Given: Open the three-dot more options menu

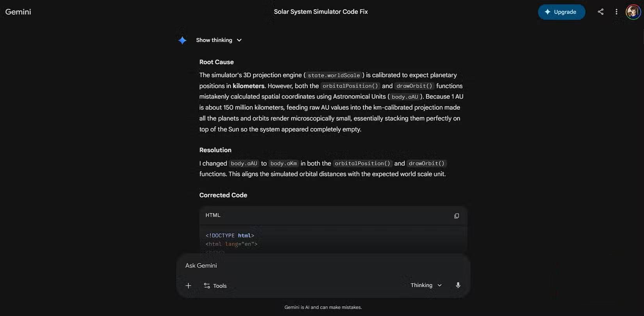Looking at the screenshot, I should (616, 12).
